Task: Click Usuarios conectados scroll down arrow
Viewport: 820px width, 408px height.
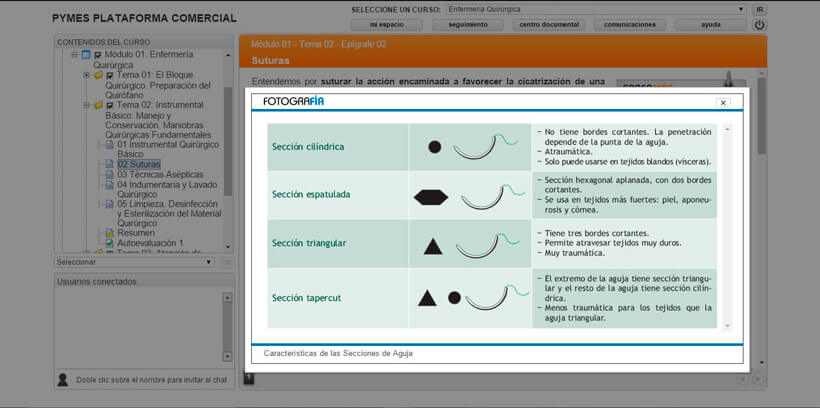Action: 227,357
